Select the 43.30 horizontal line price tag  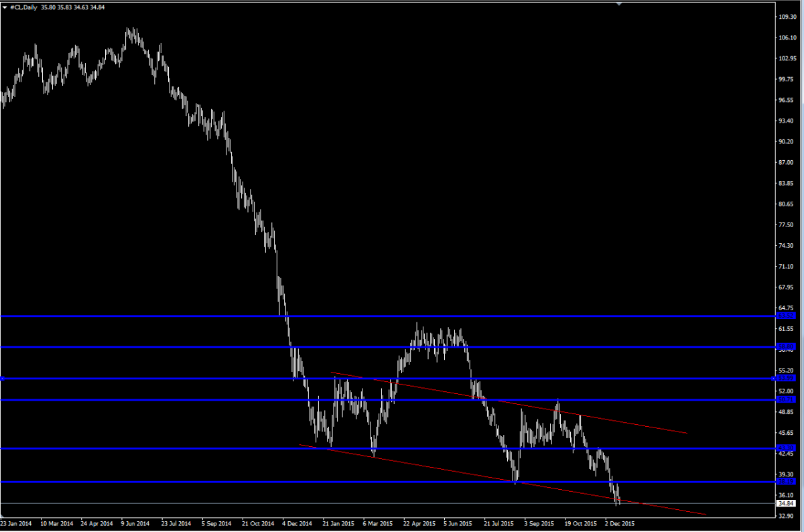coord(785,448)
